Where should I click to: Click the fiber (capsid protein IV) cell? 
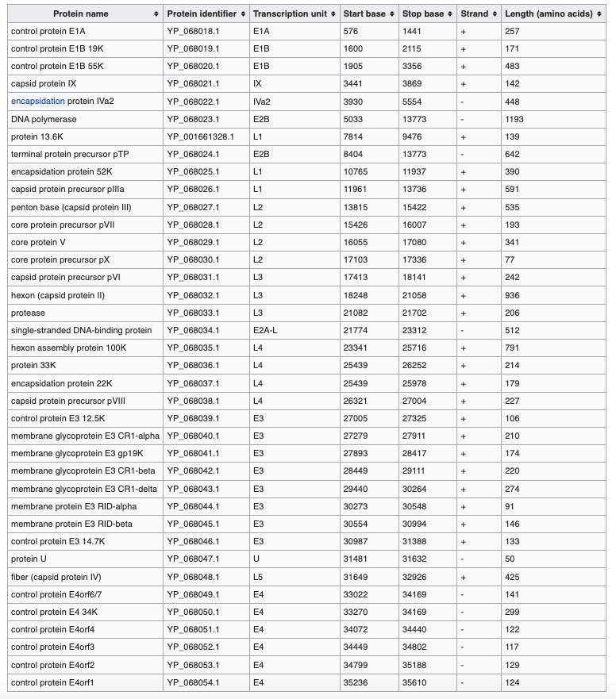(x=56, y=577)
